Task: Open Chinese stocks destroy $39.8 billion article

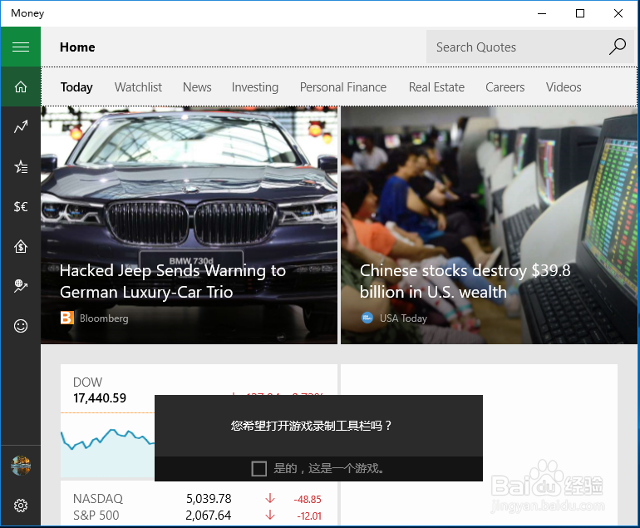Action: coord(465,281)
